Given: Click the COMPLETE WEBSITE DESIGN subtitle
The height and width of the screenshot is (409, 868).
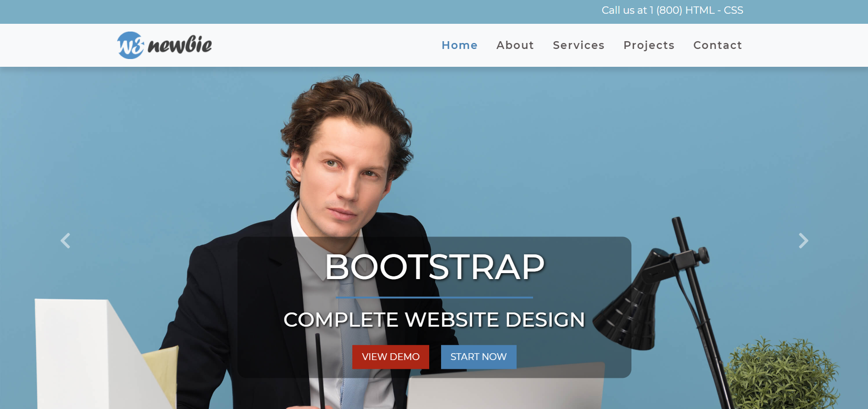Looking at the screenshot, I should [434, 320].
